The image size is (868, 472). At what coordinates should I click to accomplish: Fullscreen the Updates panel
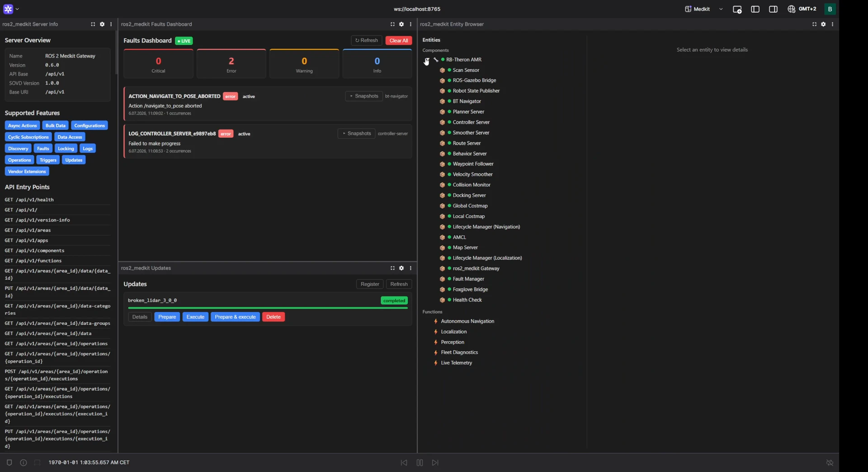(392, 268)
